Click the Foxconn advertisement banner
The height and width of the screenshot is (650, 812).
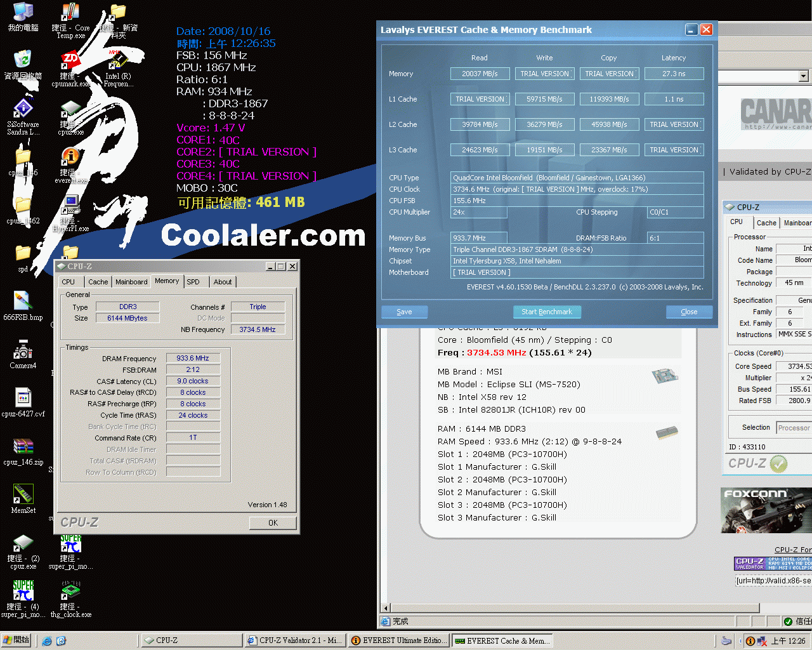coord(766,510)
